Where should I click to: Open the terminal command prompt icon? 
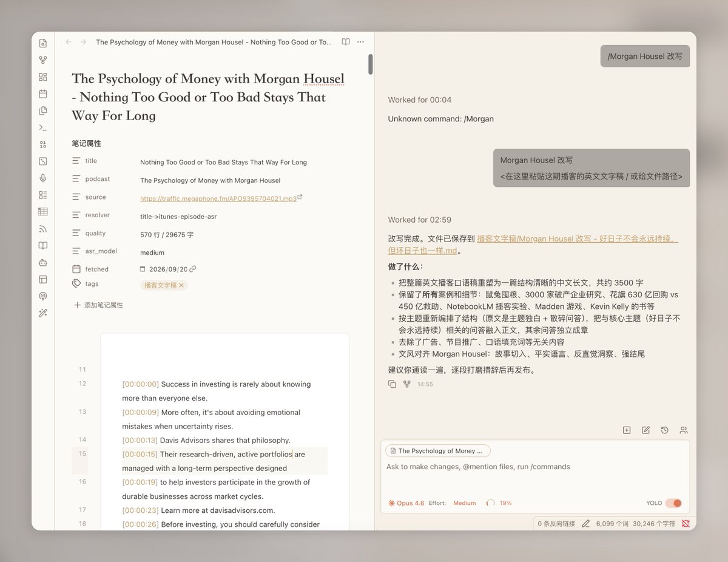43,127
